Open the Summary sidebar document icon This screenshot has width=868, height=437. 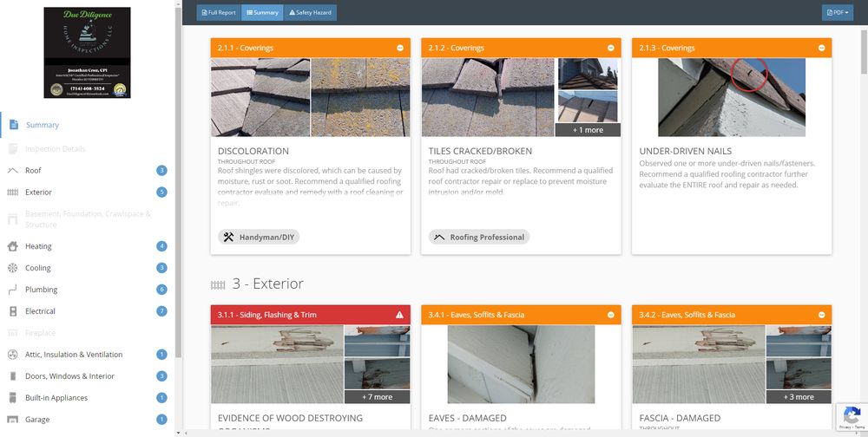[x=14, y=125]
